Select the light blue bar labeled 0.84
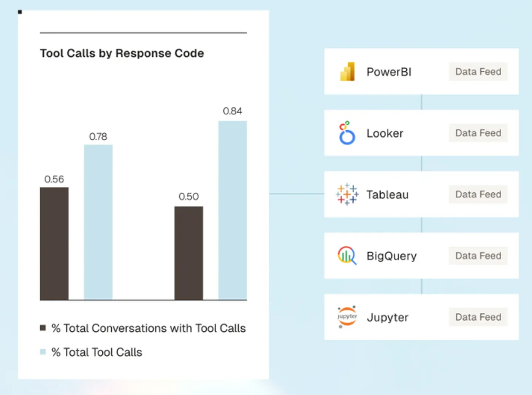Image resolution: width=532 pixels, height=395 pixels. [232, 210]
